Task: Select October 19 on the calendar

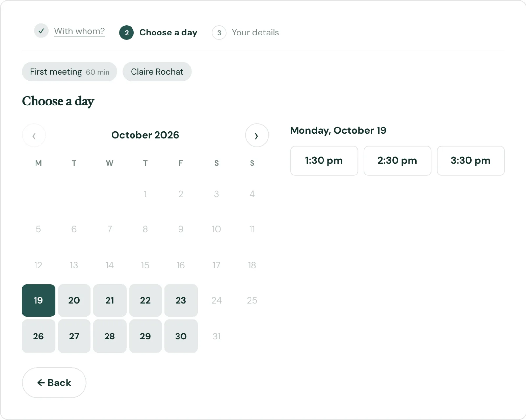Action: pyautogui.click(x=38, y=300)
